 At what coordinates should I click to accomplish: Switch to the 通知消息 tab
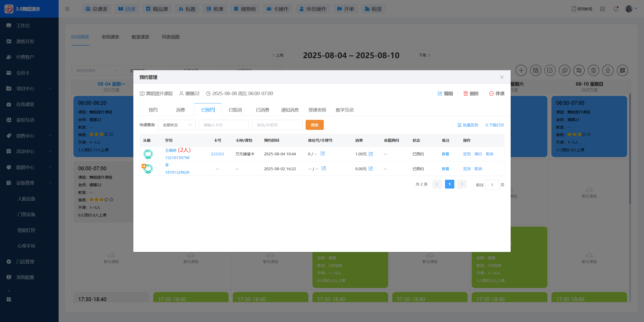click(290, 110)
